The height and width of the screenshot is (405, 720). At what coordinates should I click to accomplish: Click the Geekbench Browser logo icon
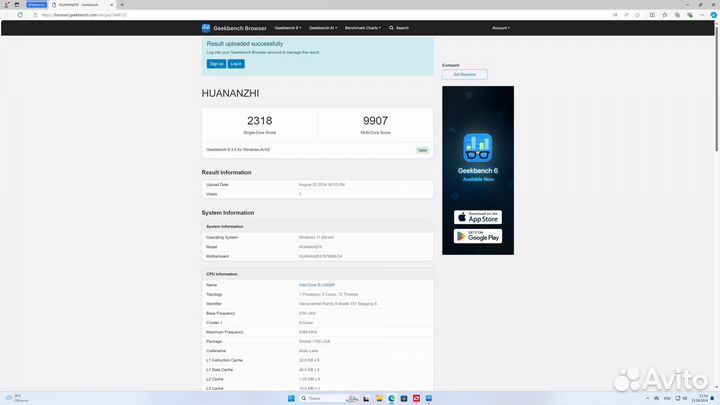point(206,28)
